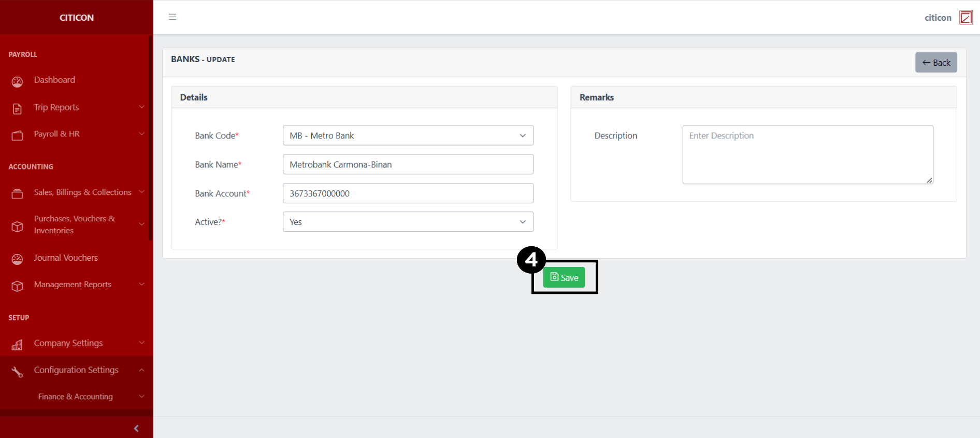This screenshot has height=438, width=980.
Task: Click the Trip Reports document icon
Action: click(x=17, y=108)
